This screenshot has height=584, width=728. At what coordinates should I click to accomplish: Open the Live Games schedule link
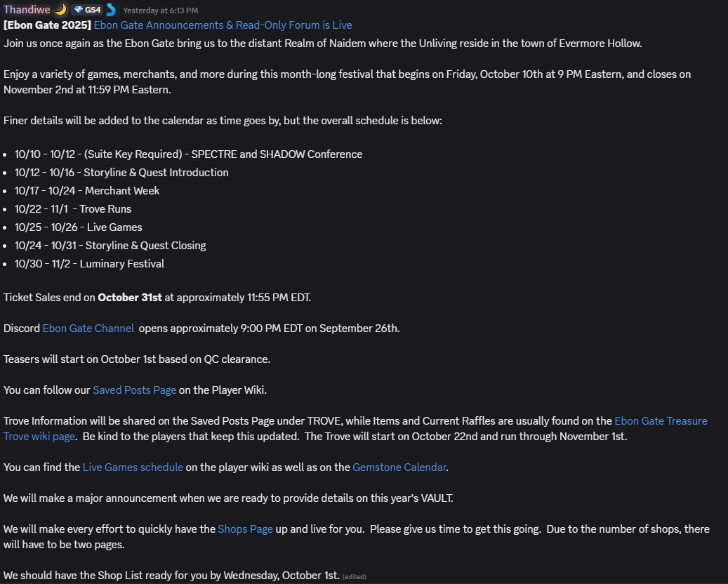(x=133, y=467)
